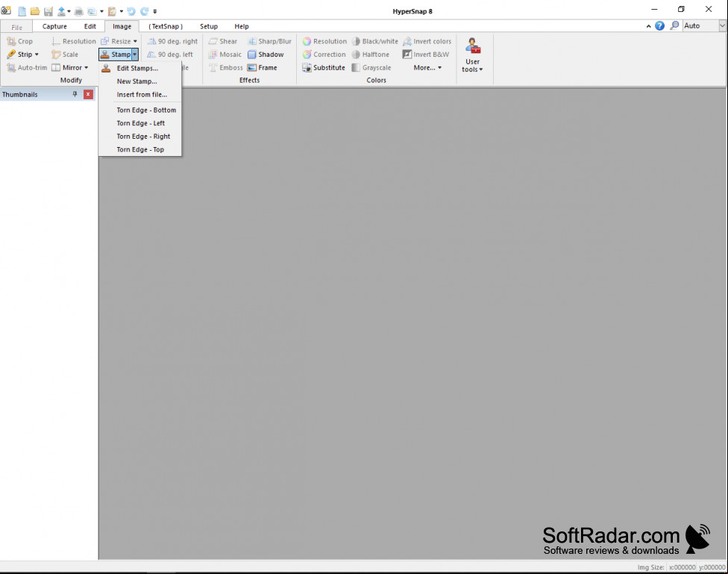Switch to the ( TextSnap ) tab

click(x=166, y=26)
